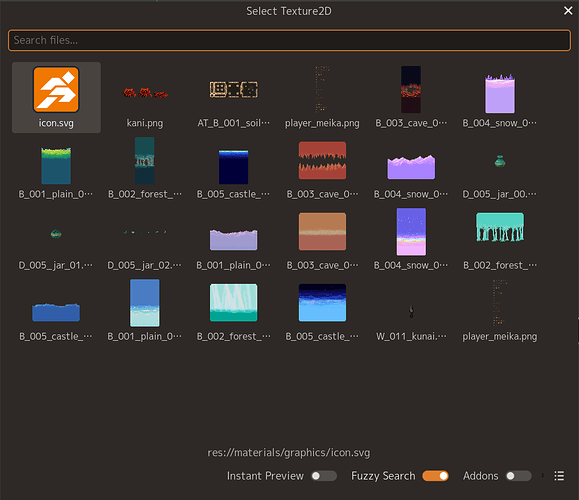579x500 pixels.
Task: Select B_001_plain with green grass top
Action: click(56, 168)
